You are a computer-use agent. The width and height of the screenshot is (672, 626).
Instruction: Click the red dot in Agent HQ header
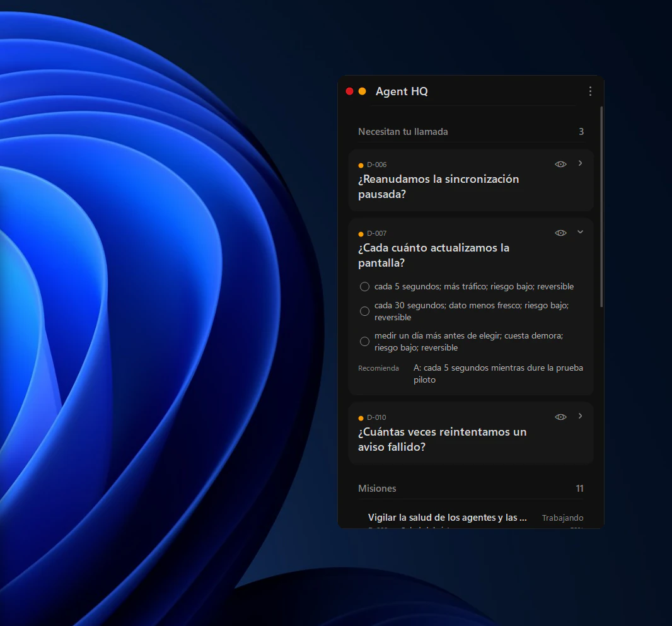(x=349, y=91)
